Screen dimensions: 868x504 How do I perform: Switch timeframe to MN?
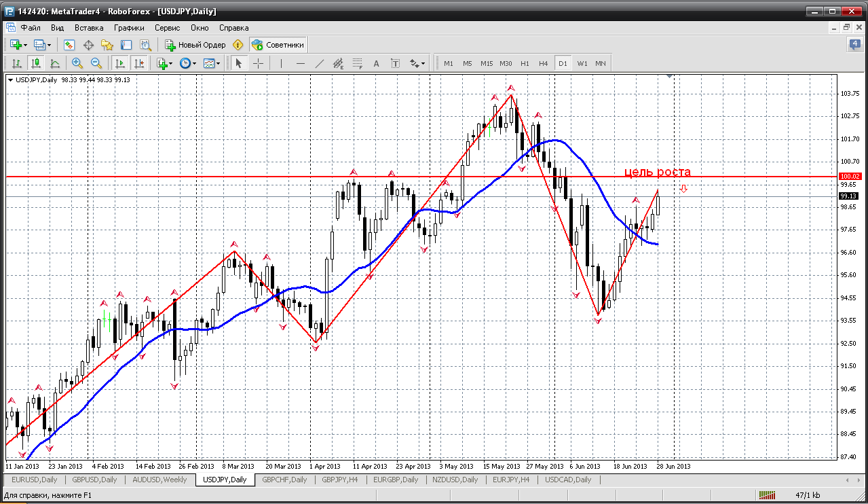point(601,63)
